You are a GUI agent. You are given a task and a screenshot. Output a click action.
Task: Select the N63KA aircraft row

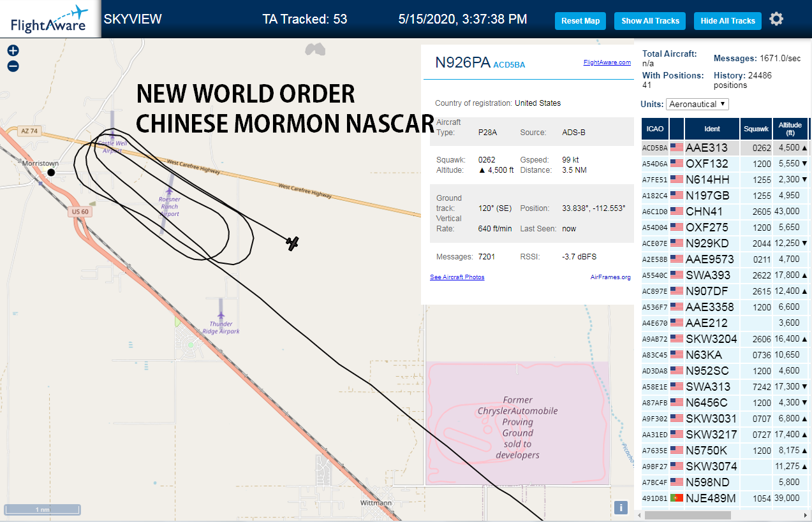pos(725,355)
